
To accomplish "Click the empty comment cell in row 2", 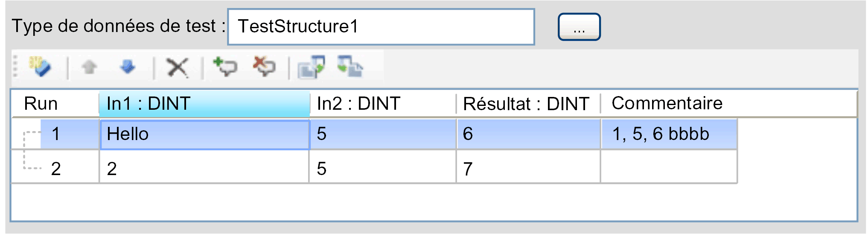I will point(669,167).
